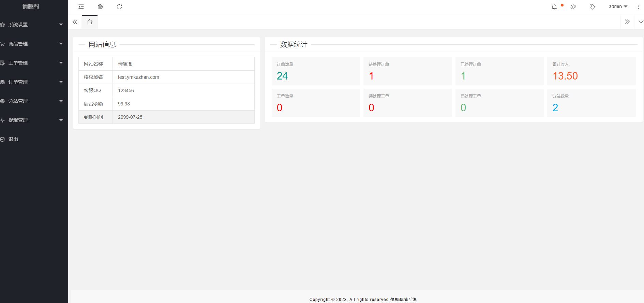Click 退出 to log out
Viewport: 644px width, 303px height.
click(13, 139)
